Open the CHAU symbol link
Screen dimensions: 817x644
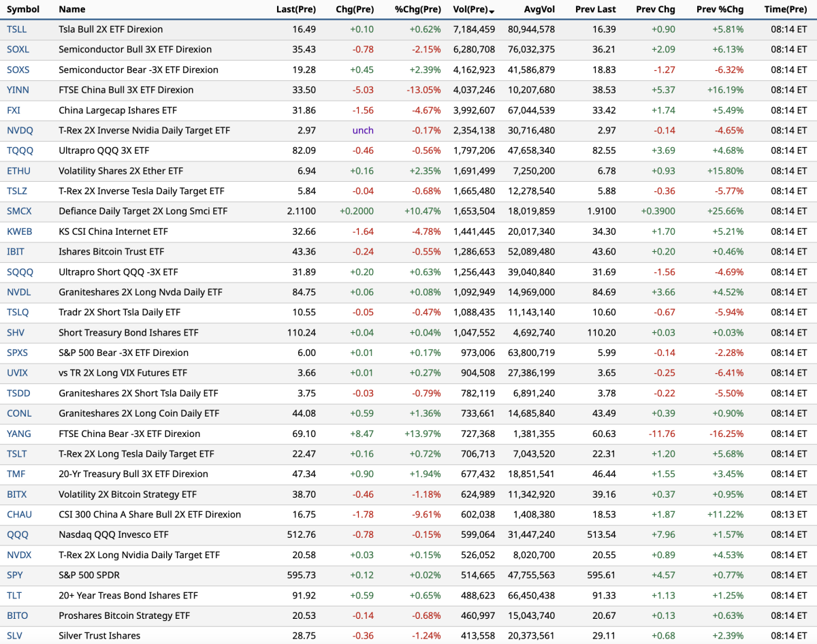(19, 515)
